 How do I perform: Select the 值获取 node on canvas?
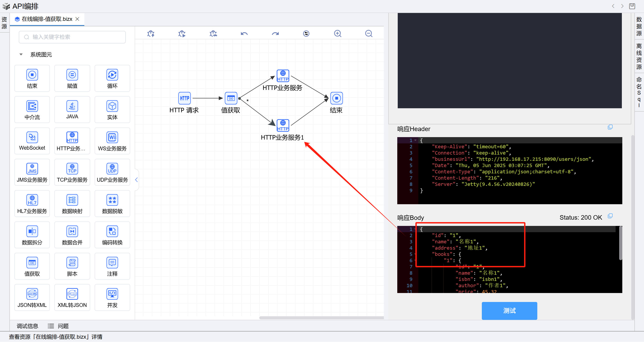coord(231,98)
